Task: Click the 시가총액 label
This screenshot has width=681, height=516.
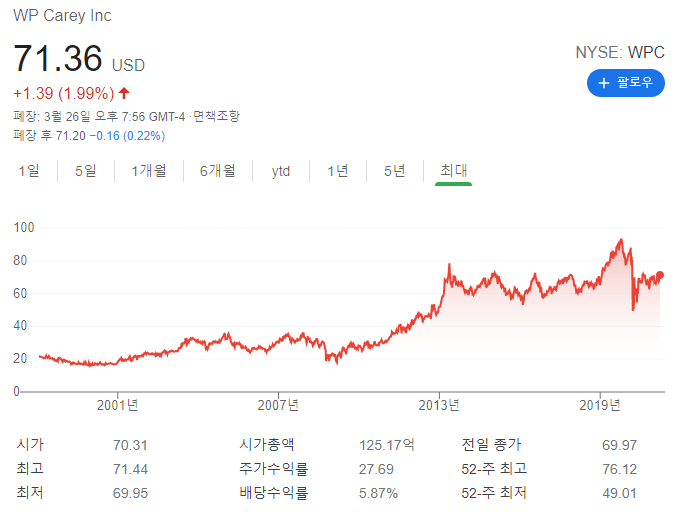Action: pyautogui.click(x=267, y=444)
